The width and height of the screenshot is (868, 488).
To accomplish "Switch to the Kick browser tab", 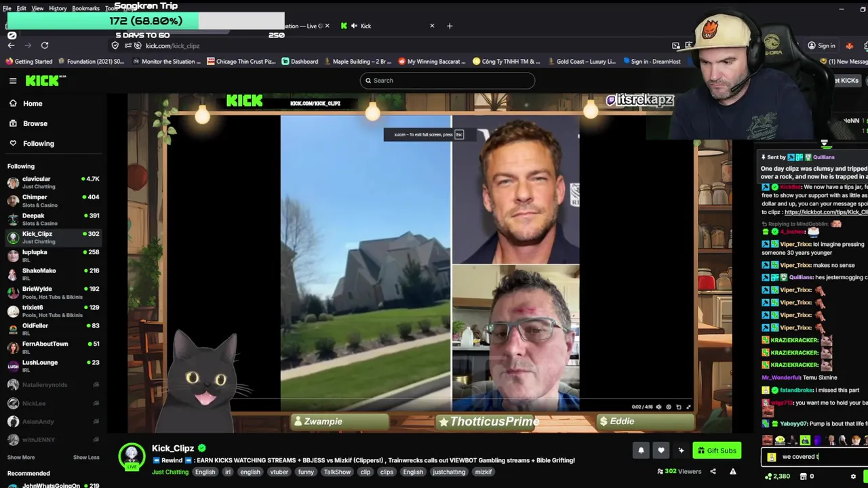I will pos(387,26).
